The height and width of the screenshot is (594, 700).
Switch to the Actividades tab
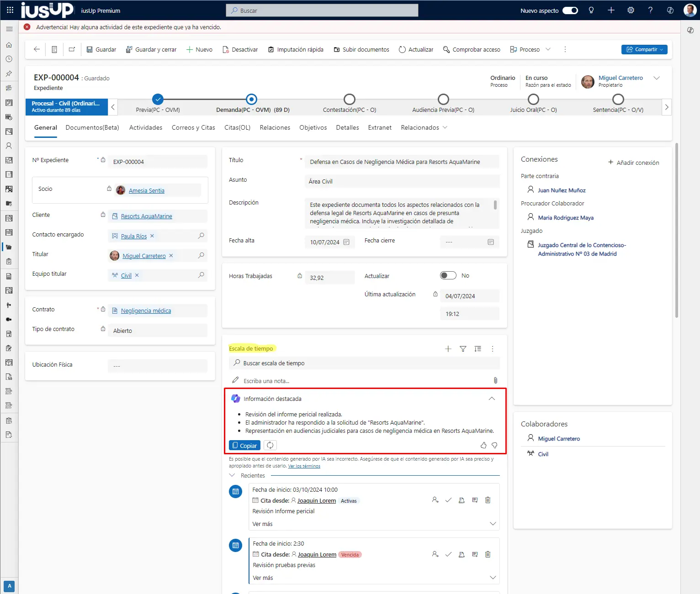coord(146,128)
